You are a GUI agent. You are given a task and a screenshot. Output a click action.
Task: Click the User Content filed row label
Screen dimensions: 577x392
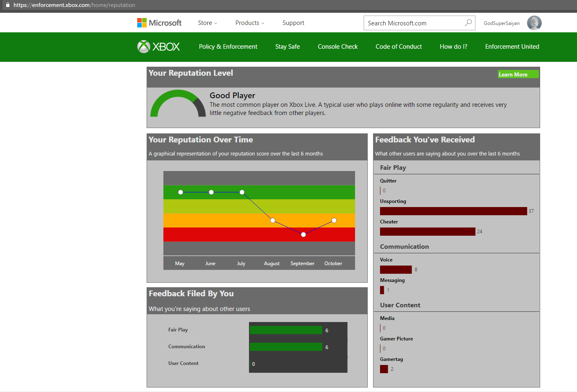pyautogui.click(x=183, y=363)
